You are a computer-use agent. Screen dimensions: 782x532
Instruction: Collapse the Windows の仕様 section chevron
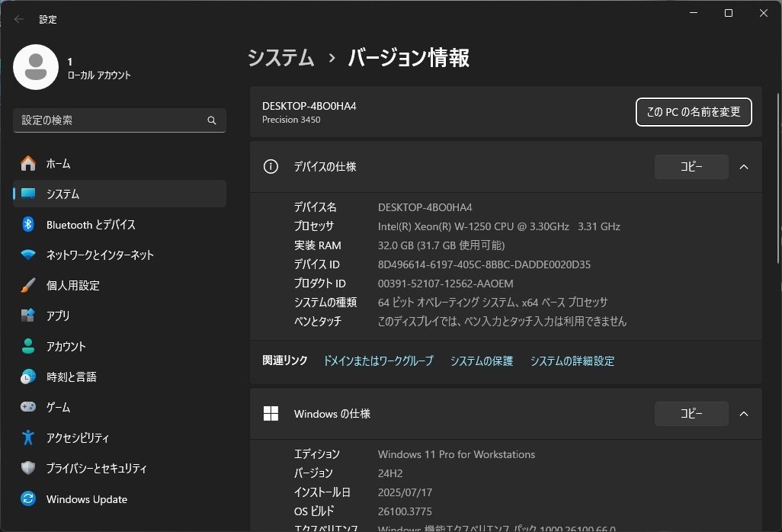pos(744,414)
